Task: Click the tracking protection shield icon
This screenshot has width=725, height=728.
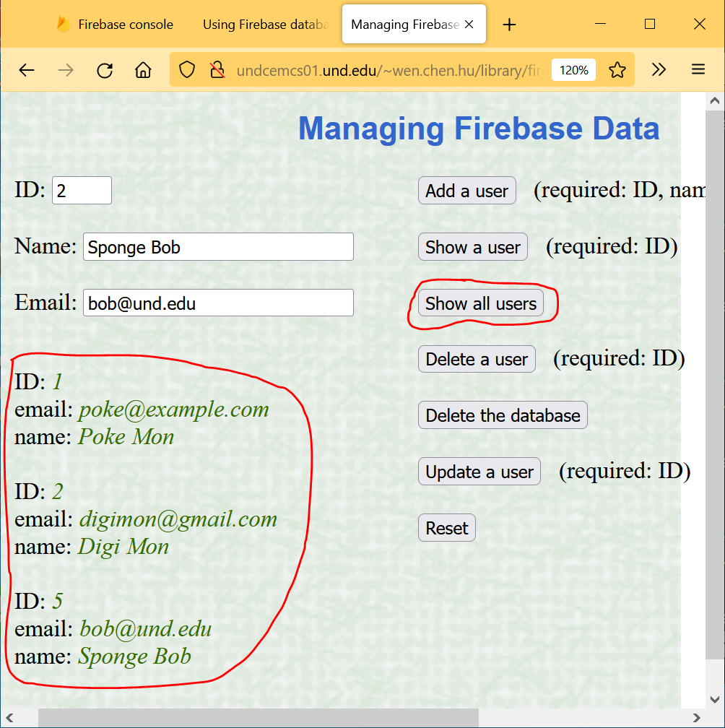Action: pos(187,70)
